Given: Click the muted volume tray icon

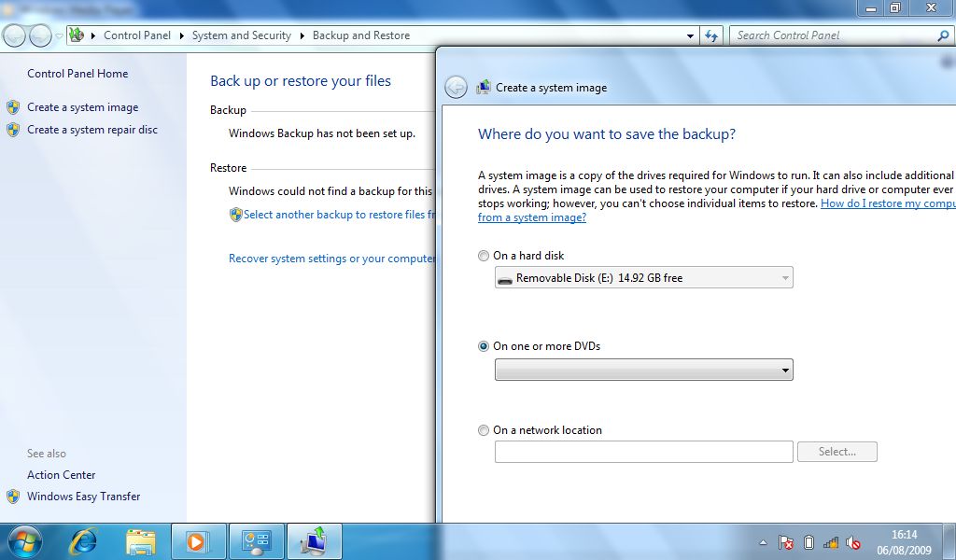Looking at the screenshot, I should pyautogui.click(x=853, y=542).
